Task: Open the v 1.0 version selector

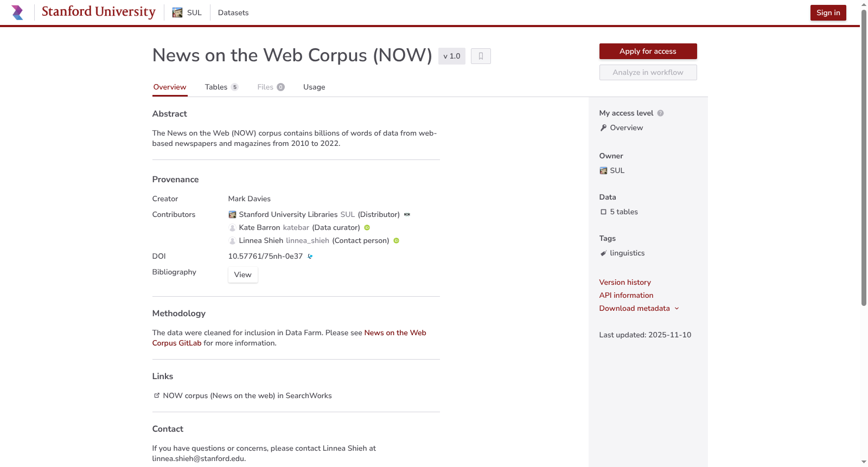Action: tap(452, 56)
